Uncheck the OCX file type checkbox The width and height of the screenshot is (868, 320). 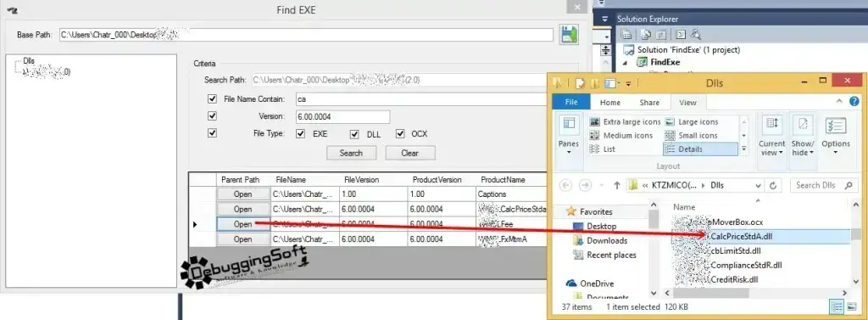point(400,133)
